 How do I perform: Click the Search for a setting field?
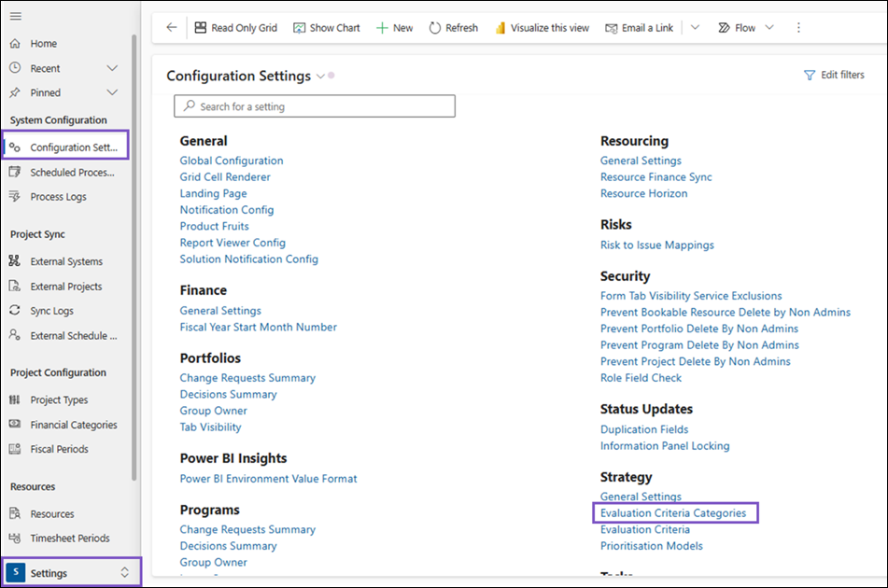315,106
